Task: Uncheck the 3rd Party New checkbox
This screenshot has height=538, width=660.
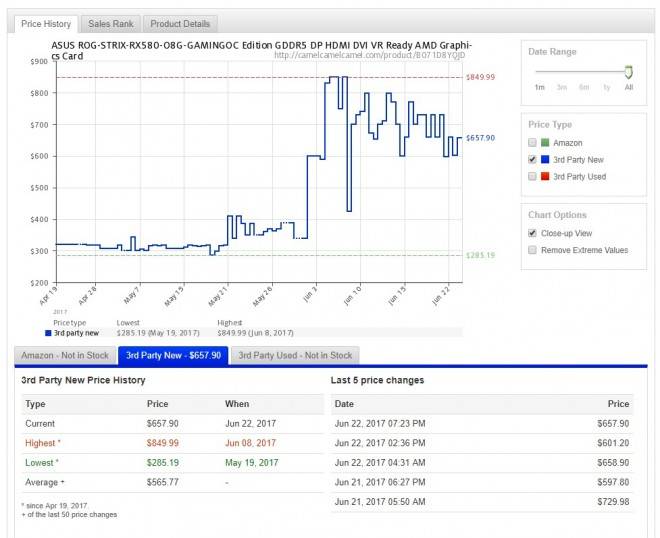Action: click(x=532, y=160)
